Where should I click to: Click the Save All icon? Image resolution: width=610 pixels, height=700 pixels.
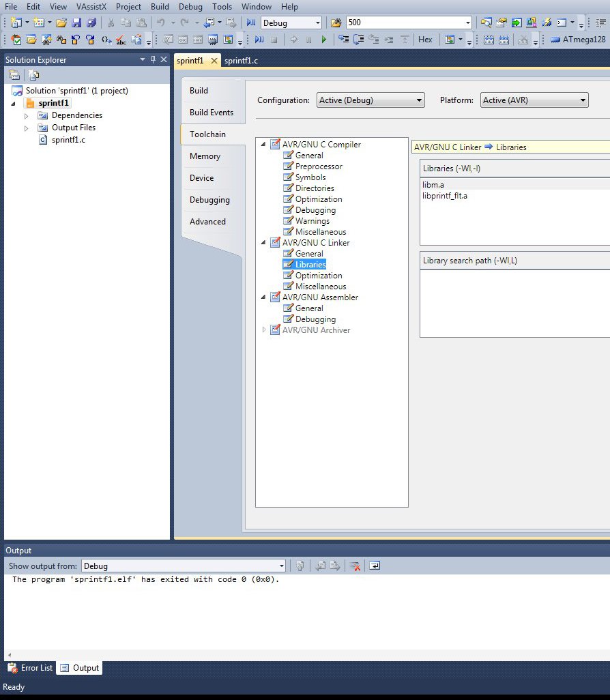click(91, 23)
